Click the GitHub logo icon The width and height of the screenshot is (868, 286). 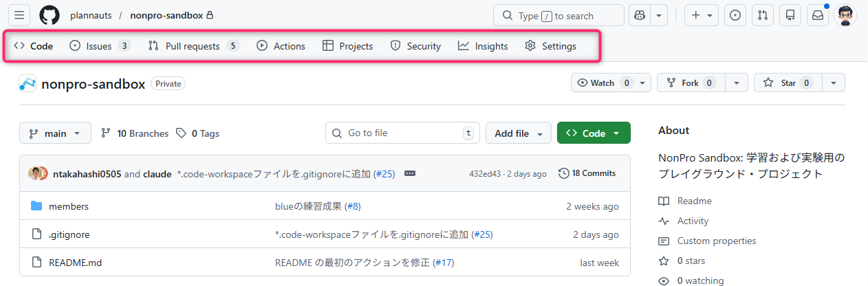(50, 15)
